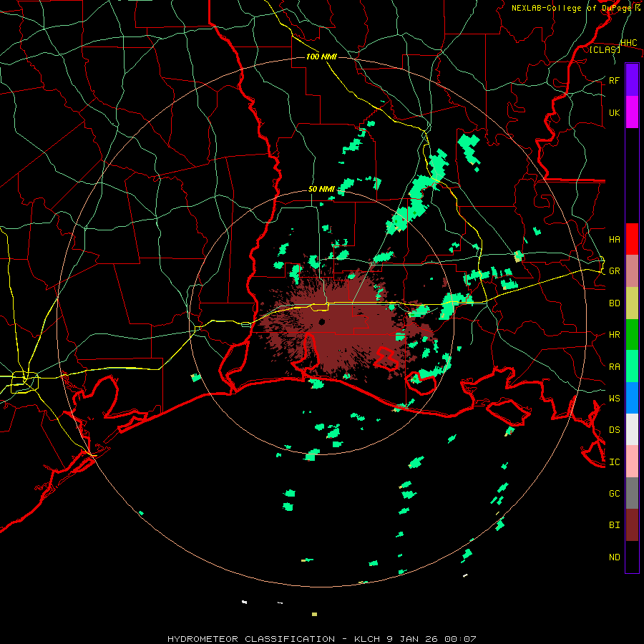Click the GR legend label
Screen dimensions: 644x644
point(614,271)
